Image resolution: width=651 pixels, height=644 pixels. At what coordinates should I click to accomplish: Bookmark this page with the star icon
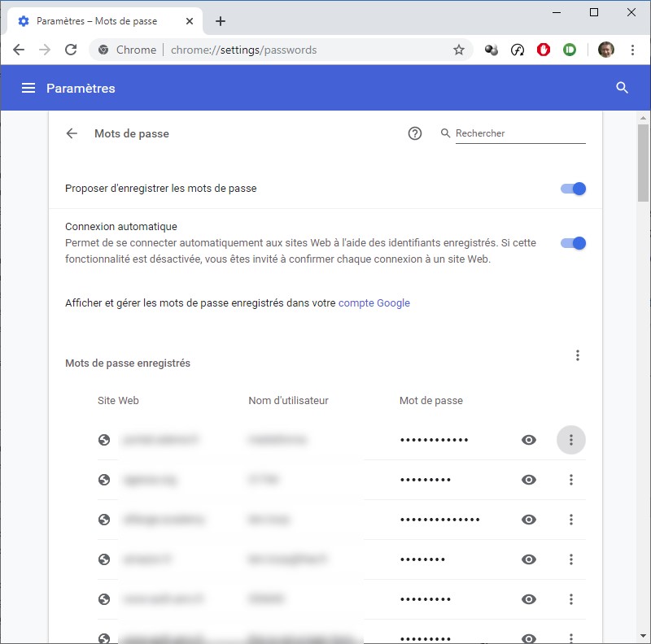click(x=459, y=50)
